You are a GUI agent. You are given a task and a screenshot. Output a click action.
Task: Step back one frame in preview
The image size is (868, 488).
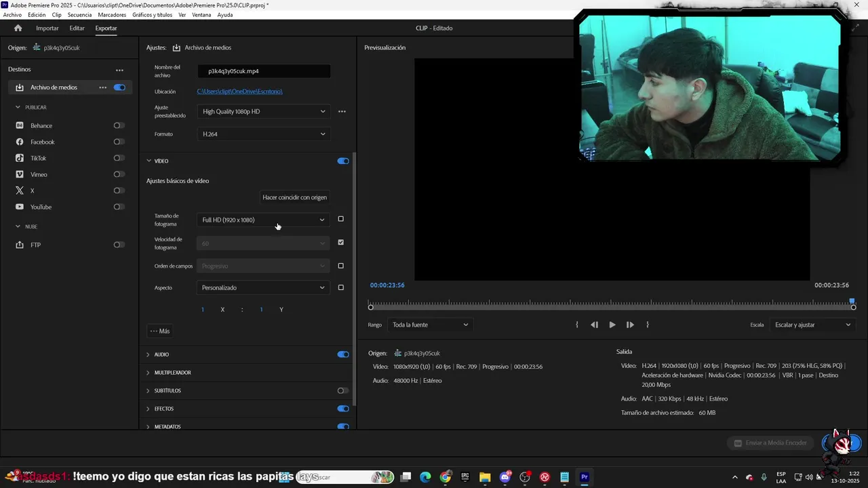595,325
